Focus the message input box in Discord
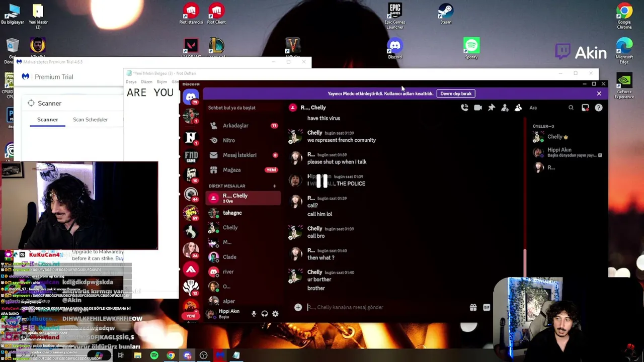644x362 pixels. 385,307
